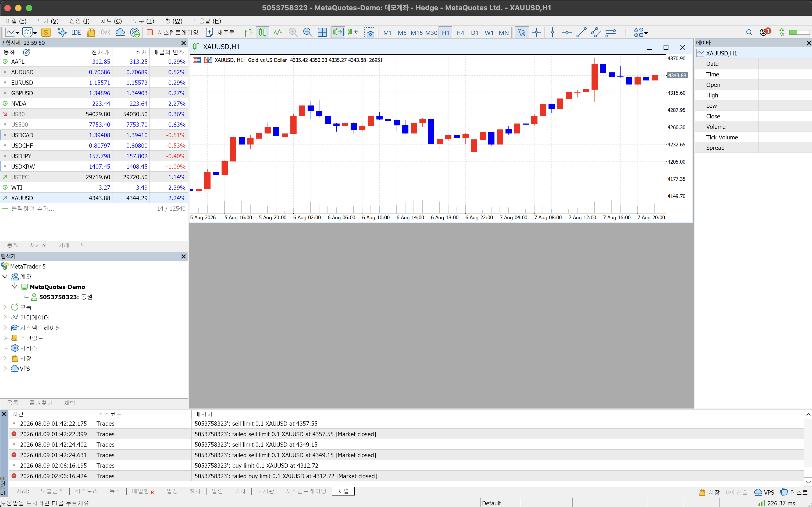Open the 파일 (F) menu
The width and height of the screenshot is (812, 507).
[16, 21]
